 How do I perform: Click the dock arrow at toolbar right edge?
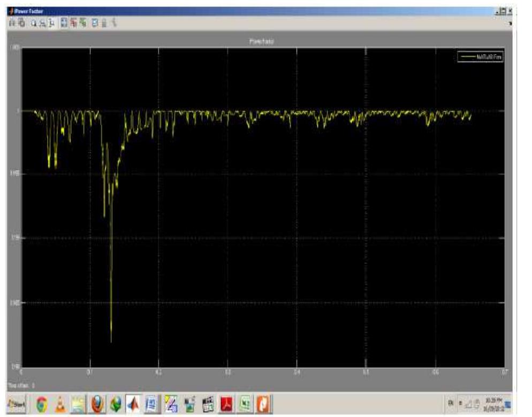point(510,24)
